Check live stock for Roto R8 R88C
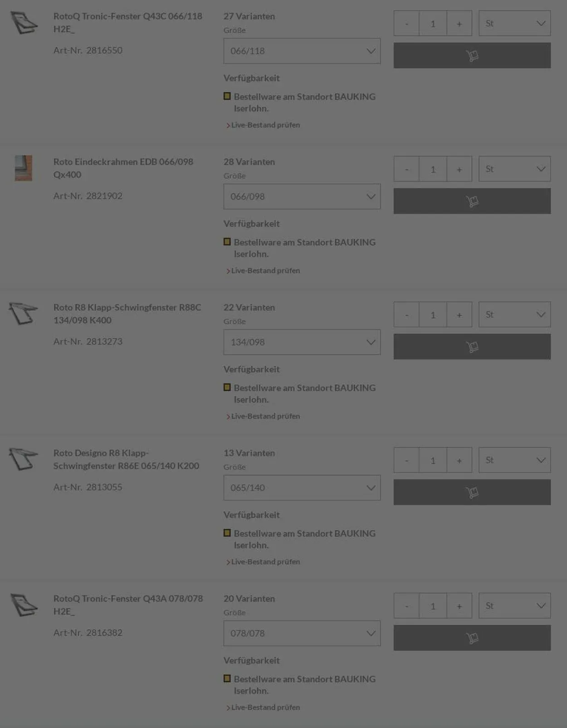The height and width of the screenshot is (728, 567). (x=265, y=416)
